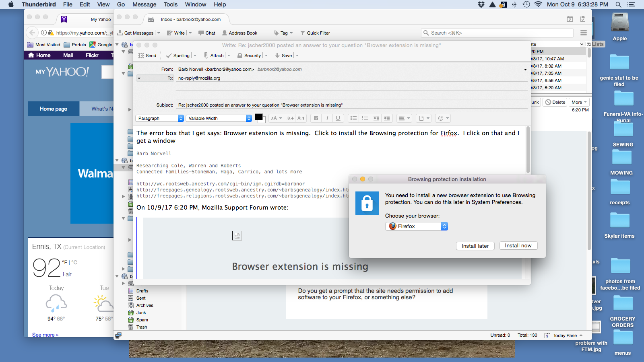This screenshot has height=362, width=644.
Task: Toggle the Quick Filter bar
Action: [315, 33]
